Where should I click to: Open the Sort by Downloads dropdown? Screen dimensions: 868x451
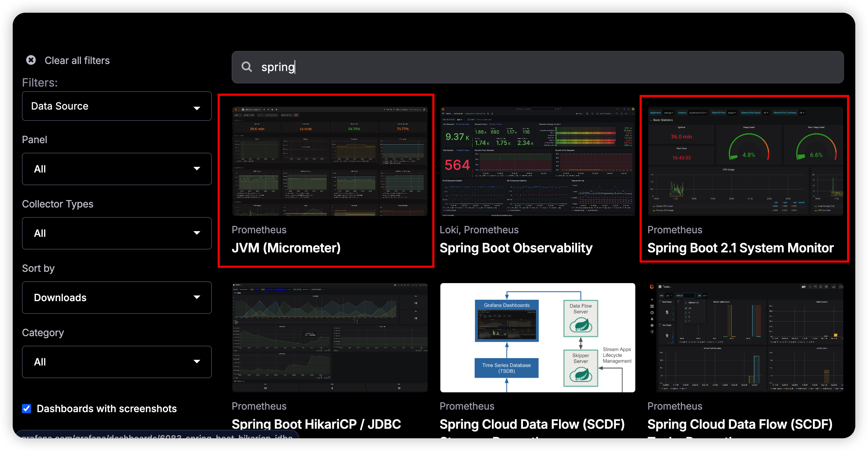point(117,298)
